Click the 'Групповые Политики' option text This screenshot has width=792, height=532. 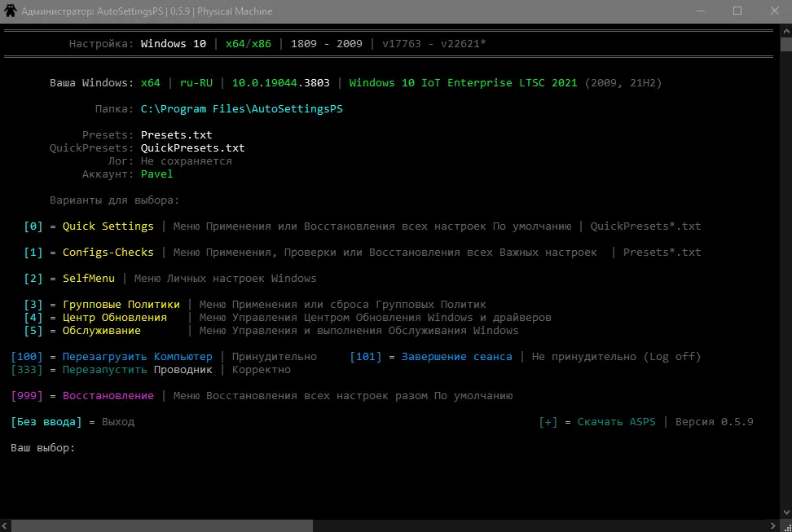(121, 304)
